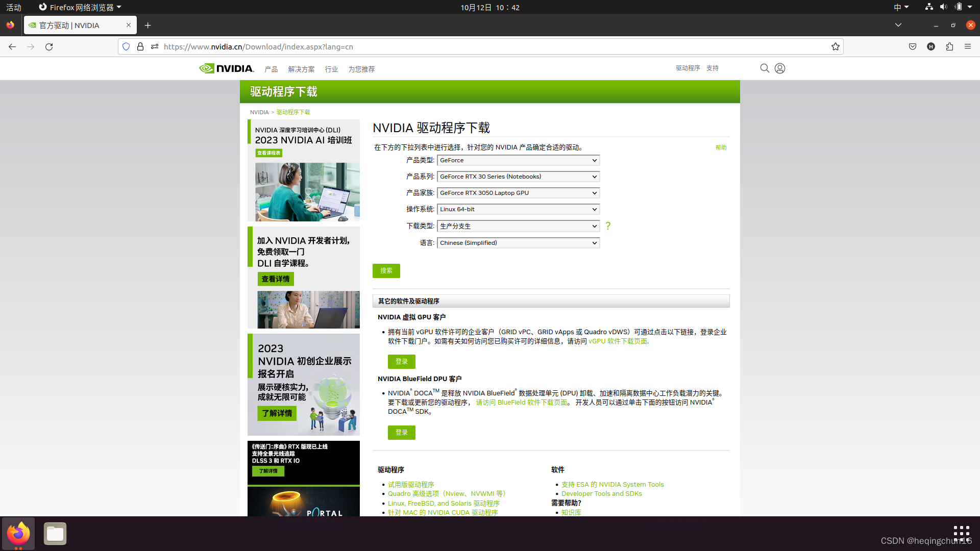
Task: Open the 下载类型 生产分支 dropdown
Action: (x=518, y=226)
